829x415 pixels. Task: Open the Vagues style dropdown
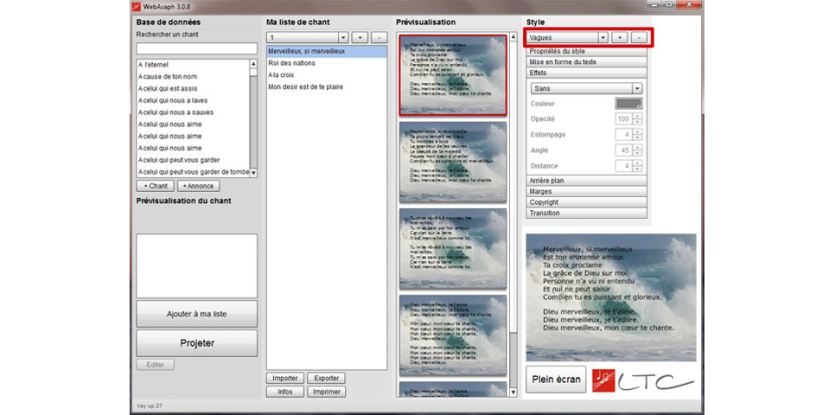603,38
